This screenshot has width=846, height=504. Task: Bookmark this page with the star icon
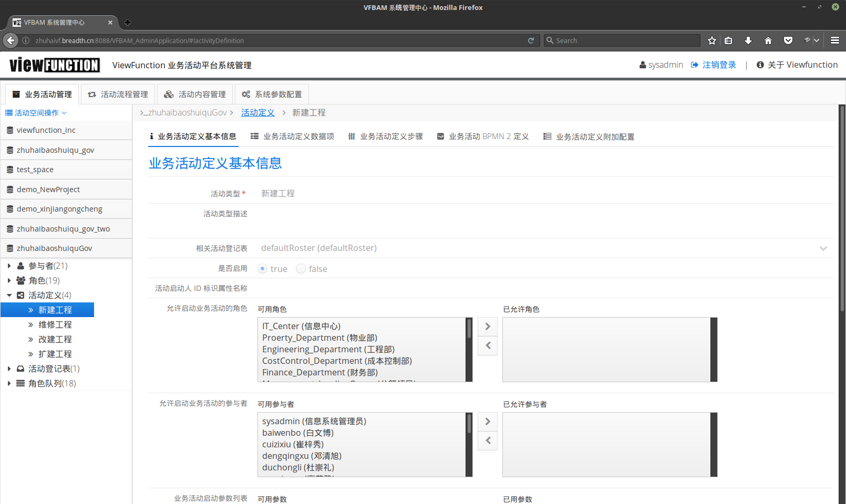pos(712,40)
